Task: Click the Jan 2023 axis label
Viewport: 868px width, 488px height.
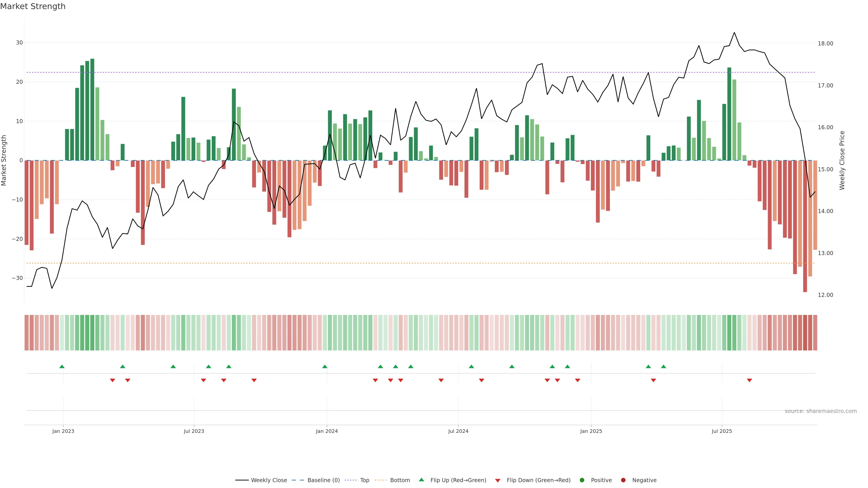Action: (63, 431)
